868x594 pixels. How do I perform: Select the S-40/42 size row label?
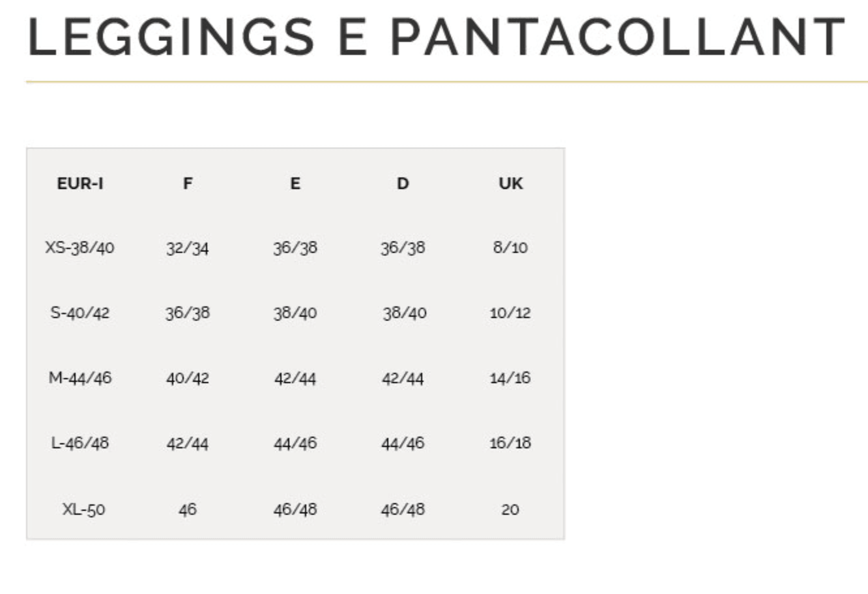[x=80, y=313]
